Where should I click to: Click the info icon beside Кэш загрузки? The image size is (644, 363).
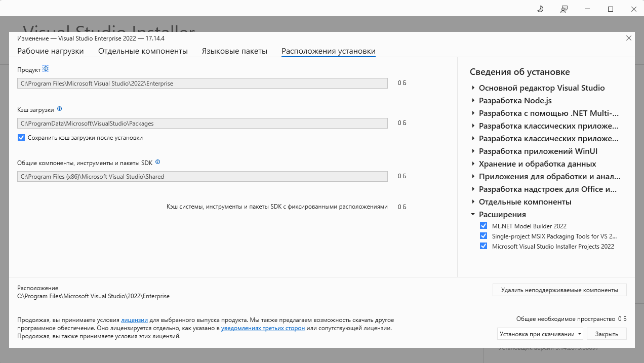coord(59,109)
